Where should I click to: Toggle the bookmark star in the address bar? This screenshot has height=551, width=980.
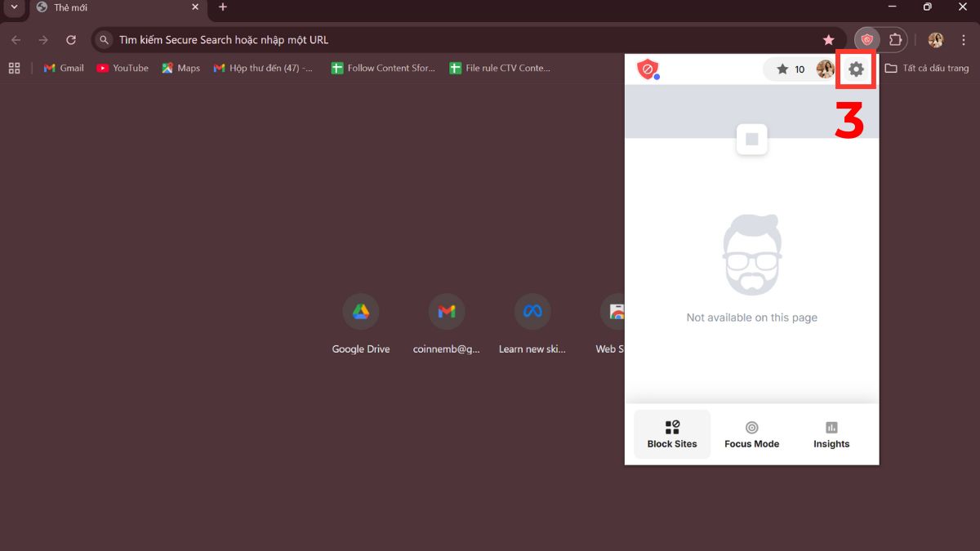[828, 39]
